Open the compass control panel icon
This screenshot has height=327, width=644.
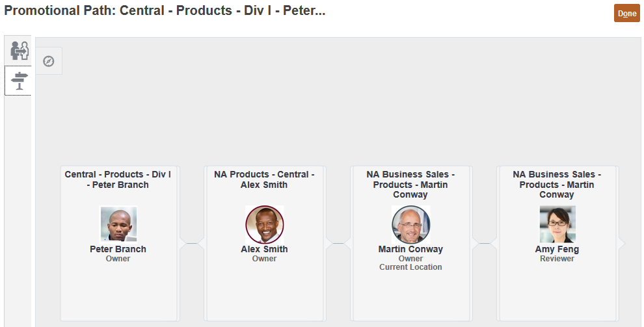[49, 61]
